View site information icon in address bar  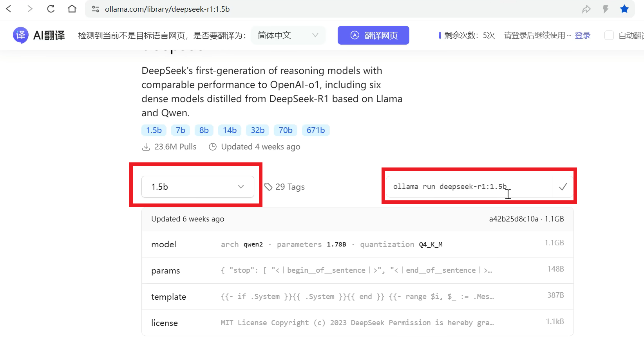tap(95, 9)
